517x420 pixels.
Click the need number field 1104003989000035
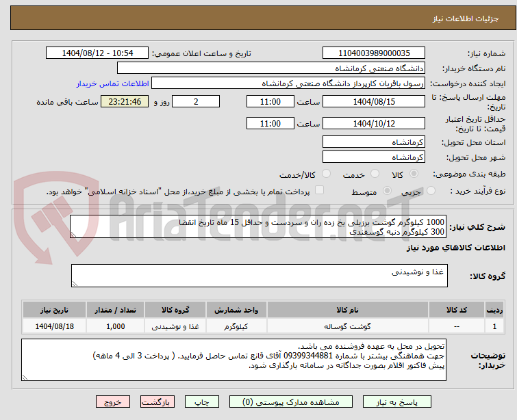[x=374, y=53]
